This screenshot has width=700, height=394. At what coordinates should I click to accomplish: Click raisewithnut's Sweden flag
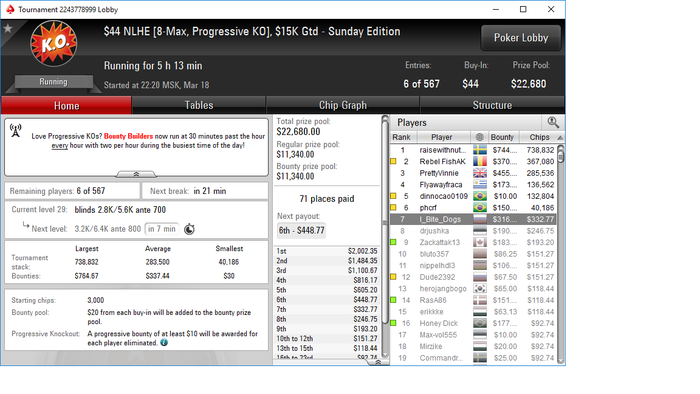coord(480,150)
